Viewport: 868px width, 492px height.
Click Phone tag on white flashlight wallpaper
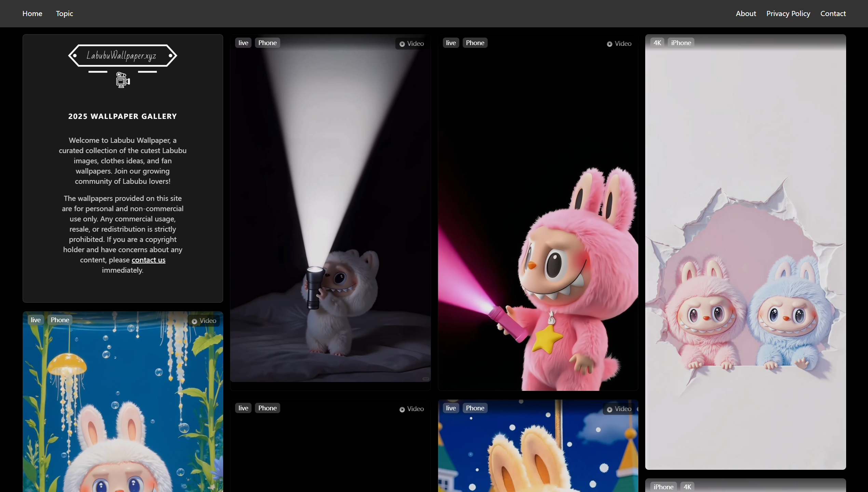[x=267, y=43]
